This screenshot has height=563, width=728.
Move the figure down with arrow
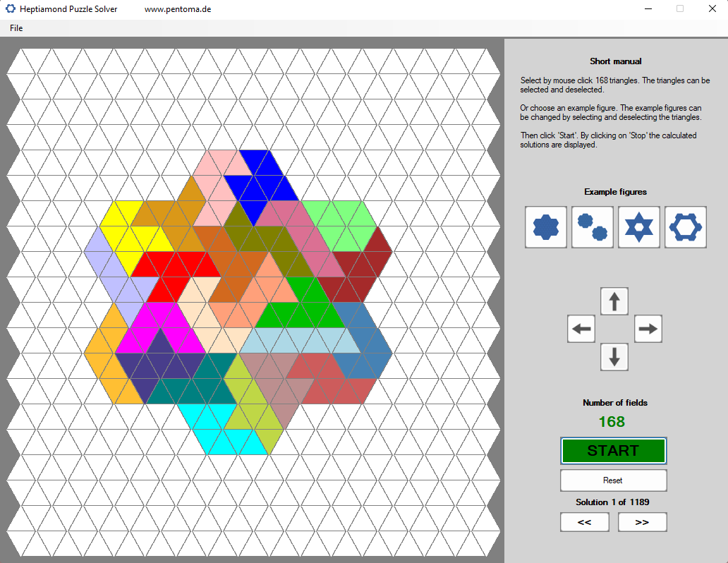click(x=614, y=357)
